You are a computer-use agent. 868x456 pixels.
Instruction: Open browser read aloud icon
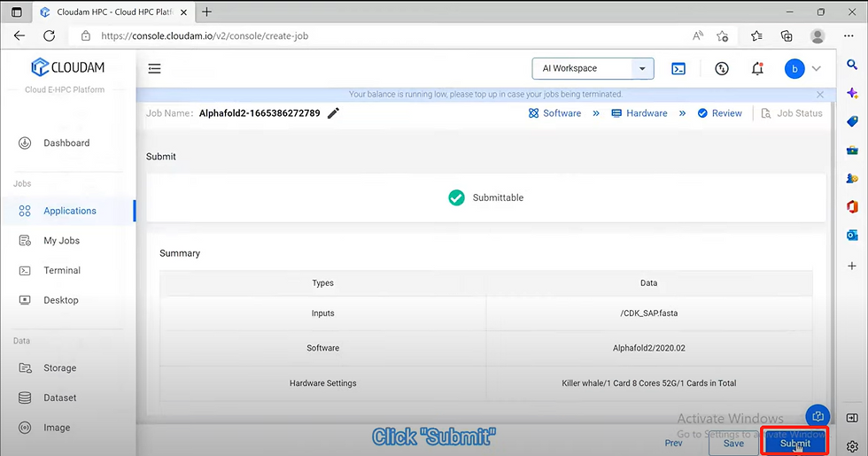(x=698, y=36)
